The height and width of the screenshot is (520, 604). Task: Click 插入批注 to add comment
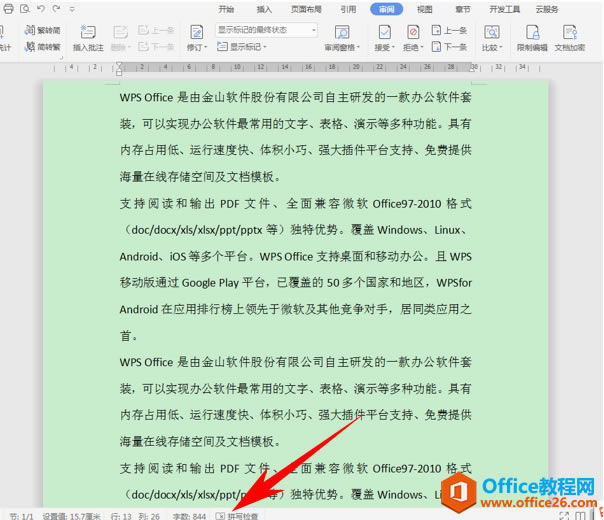coord(88,39)
